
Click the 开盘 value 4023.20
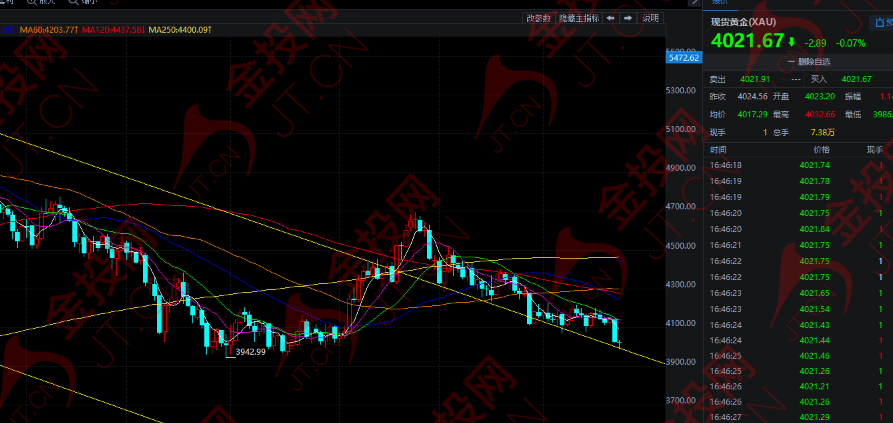click(x=820, y=96)
